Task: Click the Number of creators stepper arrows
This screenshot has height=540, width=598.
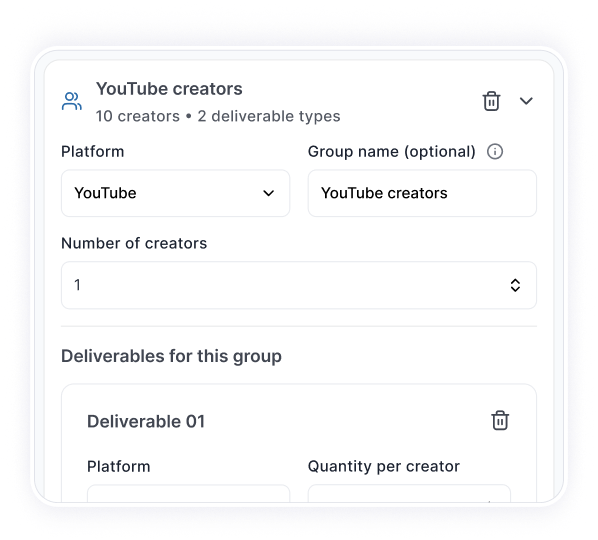Action: click(x=515, y=285)
